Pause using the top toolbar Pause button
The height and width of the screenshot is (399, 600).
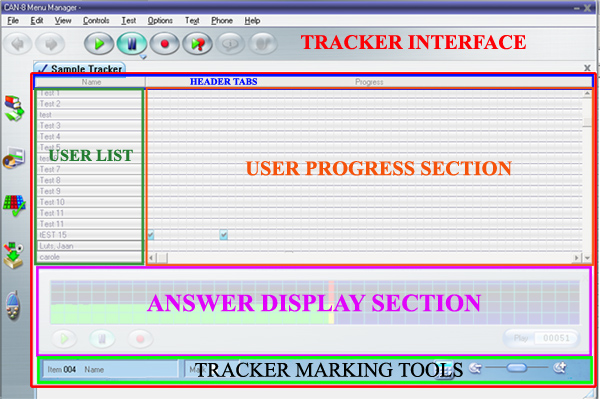tap(132, 44)
